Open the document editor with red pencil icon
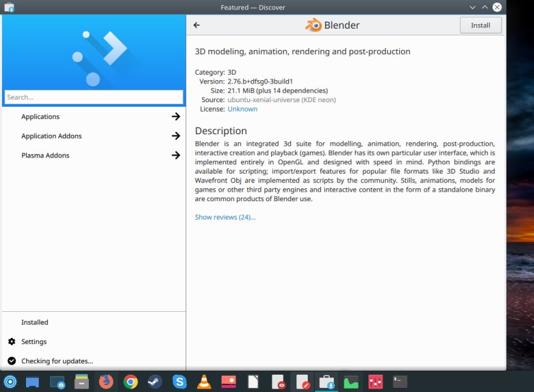This screenshot has height=392, width=534. pos(303,382)
